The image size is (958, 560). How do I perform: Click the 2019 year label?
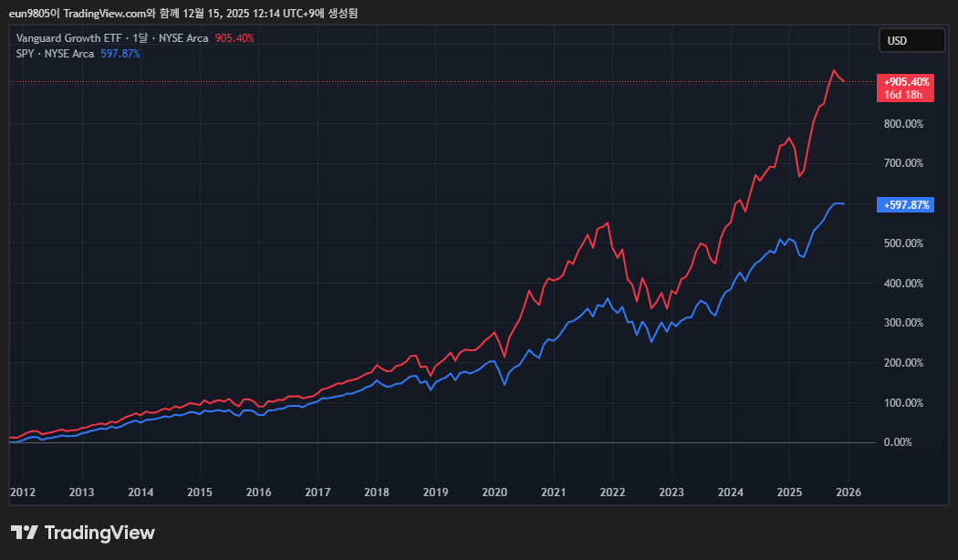pos(435,493)
